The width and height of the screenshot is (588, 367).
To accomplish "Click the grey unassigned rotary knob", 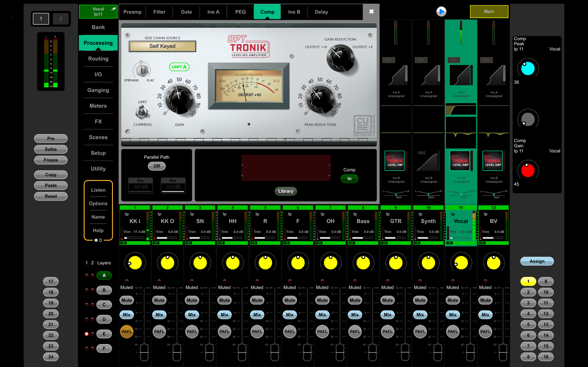I will point(528,120).
